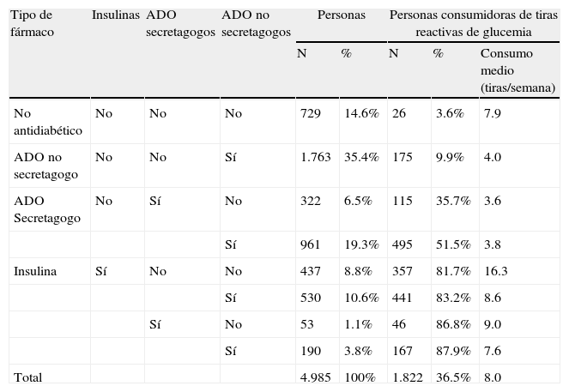Select the 51.5% strip consumers cell
Image resolution: width=569 pixels, height=392 pixels.
point(451,244)
